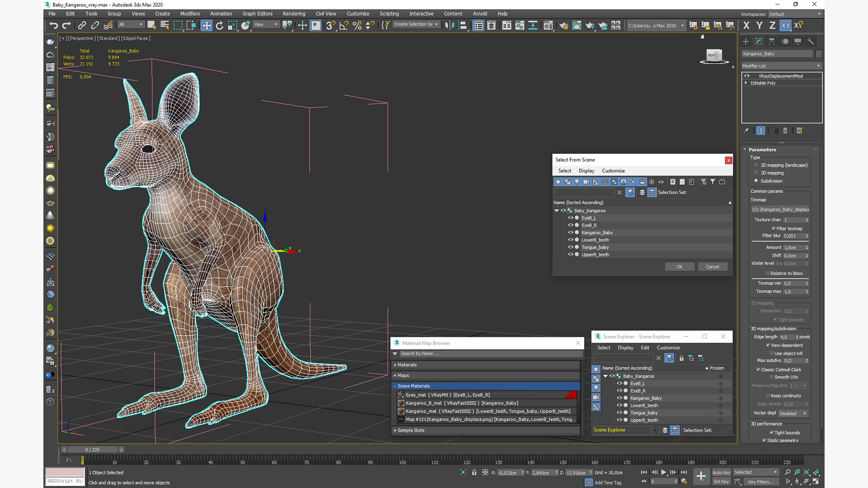Toggle Classic Catmull-Clark checkbox
The image size is (868, 488).
coord(758,369)
